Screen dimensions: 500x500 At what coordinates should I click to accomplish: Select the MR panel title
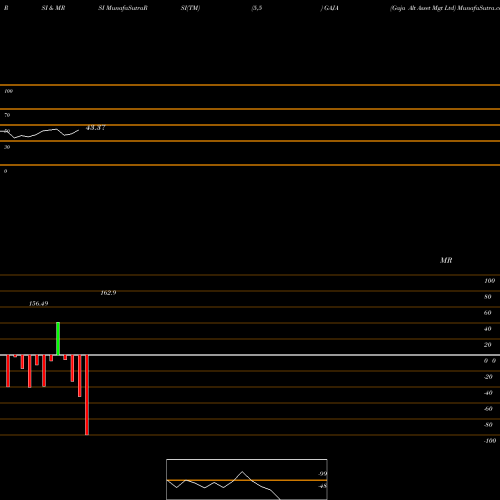point(446,260)
